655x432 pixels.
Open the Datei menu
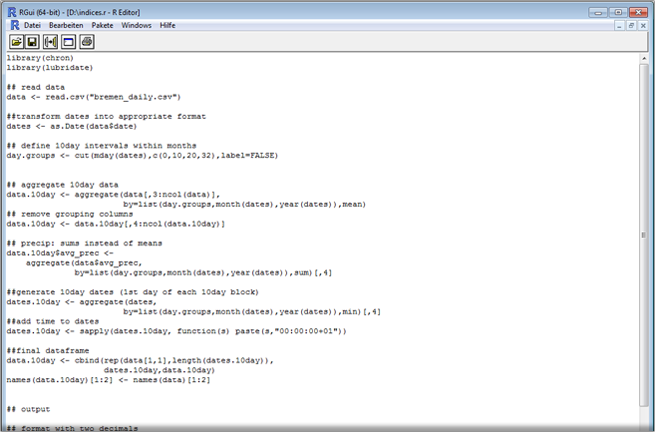tap(32, 25)
